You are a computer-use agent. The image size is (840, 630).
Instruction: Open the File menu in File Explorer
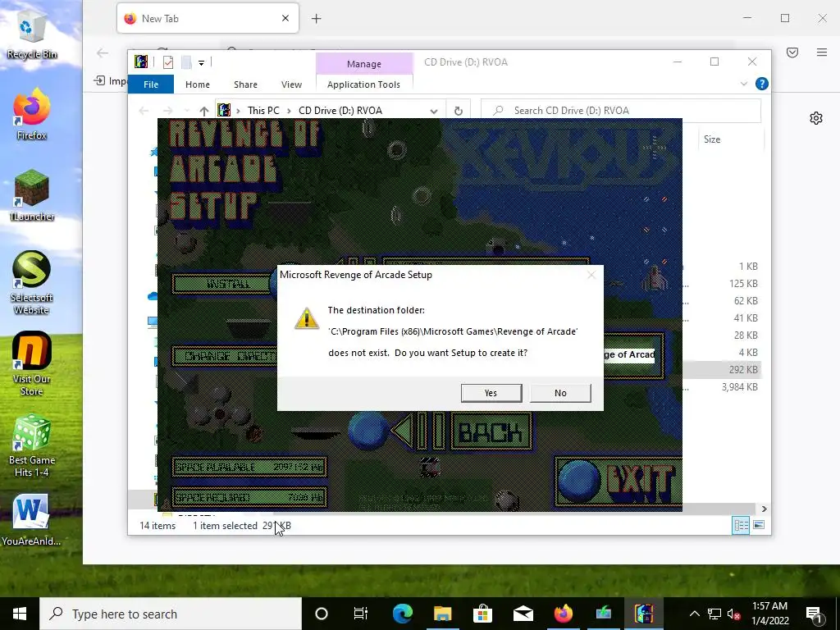pos(151,84)
